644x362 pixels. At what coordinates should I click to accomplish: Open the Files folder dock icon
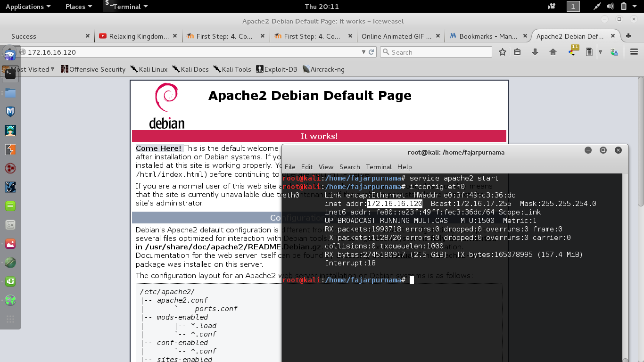tap(10, 92)
